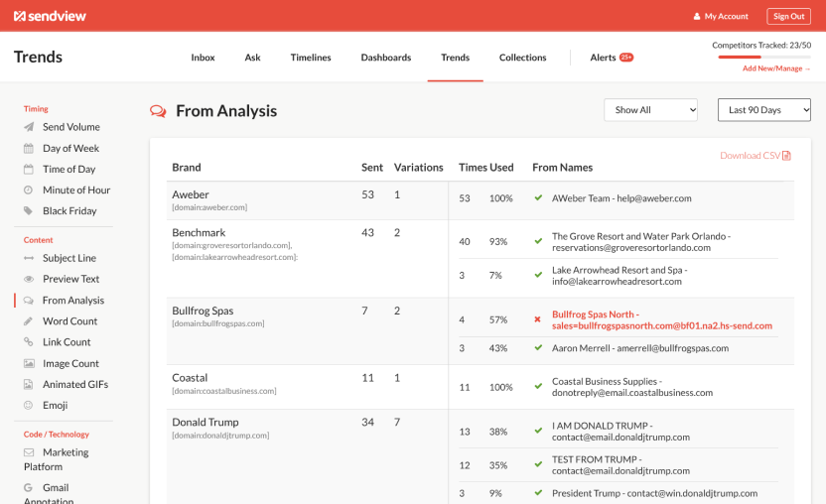Click the Competitors Tracked progress bar

click(x=764, y=57)
